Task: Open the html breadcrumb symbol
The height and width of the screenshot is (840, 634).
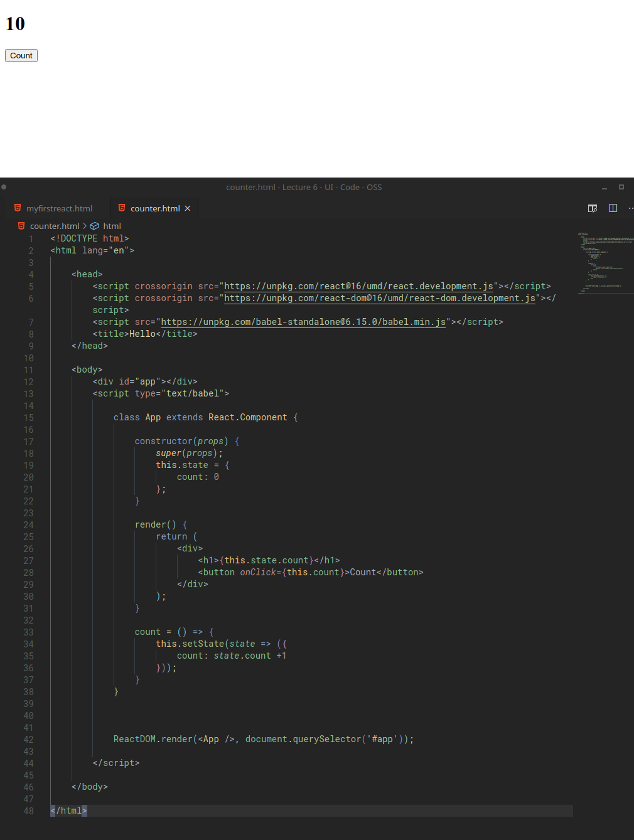Action: tap(112, 226)
